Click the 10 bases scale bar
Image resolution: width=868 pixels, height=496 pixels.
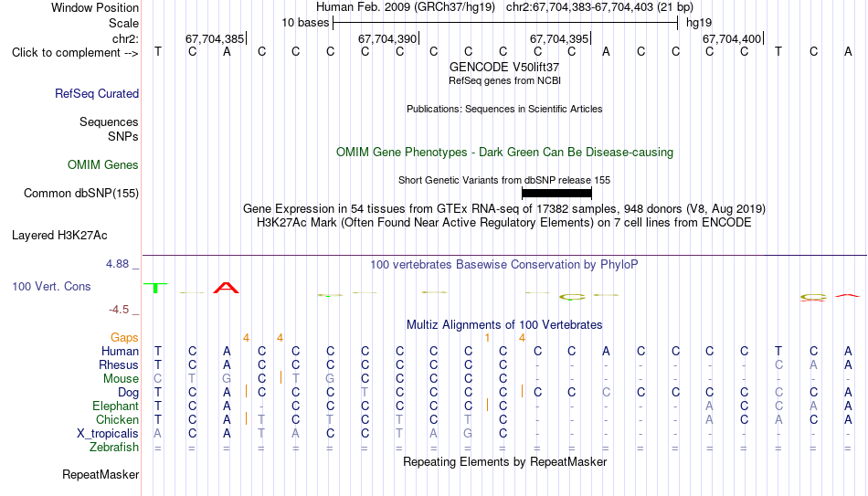coord(505,23)
